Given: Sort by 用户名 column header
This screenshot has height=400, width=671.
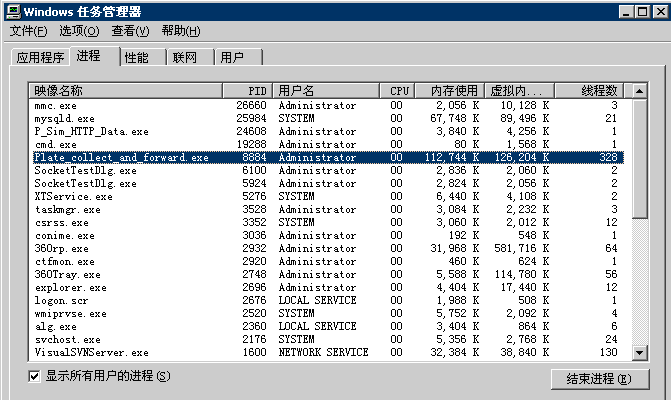Looking at the screenshot, I should (326, 91).
